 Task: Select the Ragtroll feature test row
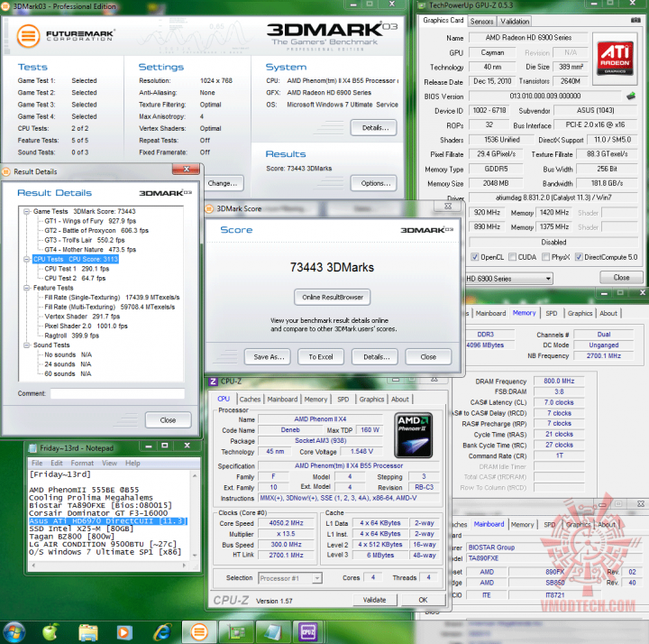pos(71,336)
